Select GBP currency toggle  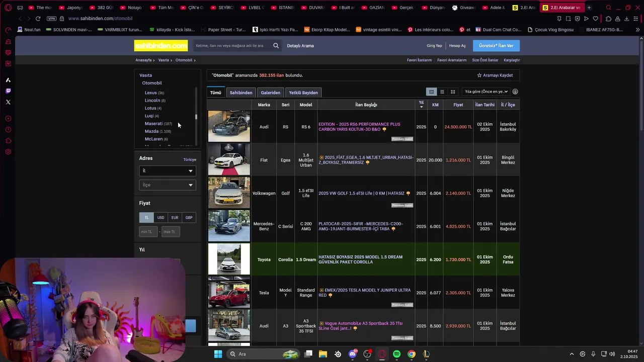[x=189, y=218]
